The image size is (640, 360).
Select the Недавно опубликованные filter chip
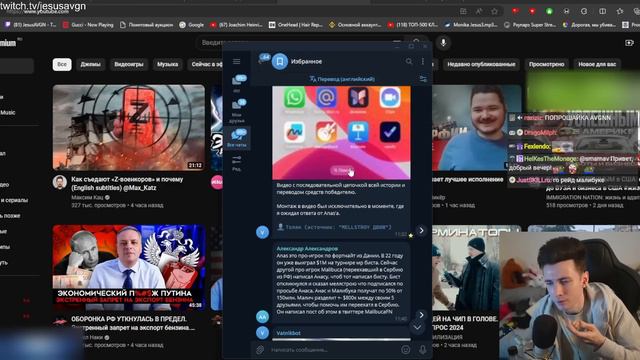point(481,64)
